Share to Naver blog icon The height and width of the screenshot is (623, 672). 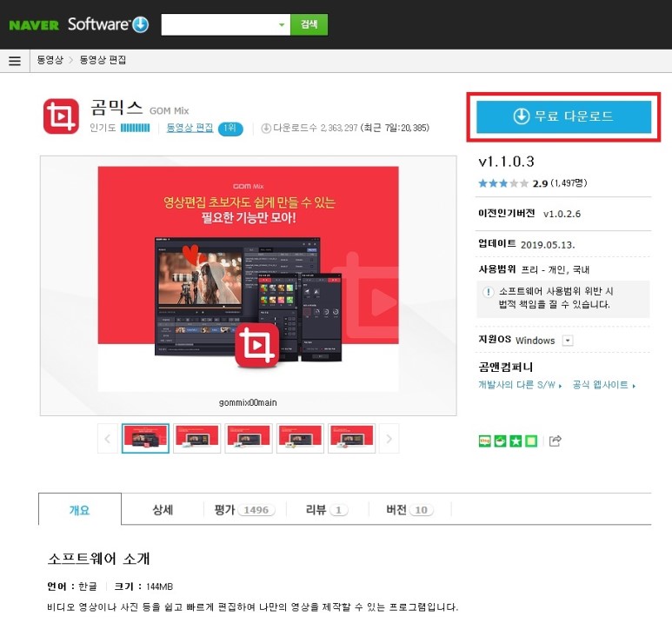(x=485, y=441)
